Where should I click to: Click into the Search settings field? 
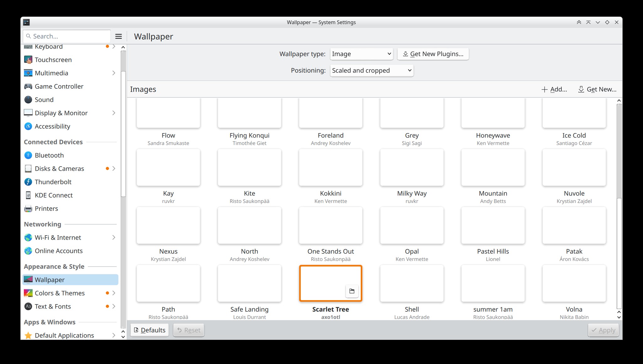pos(66,36)
